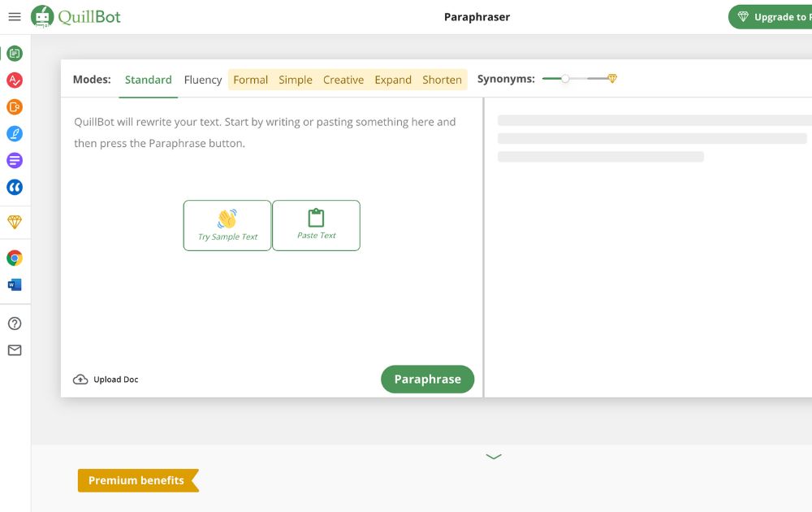Open the Help question mark icon
The image size is (812, 512).
[15, 323]
